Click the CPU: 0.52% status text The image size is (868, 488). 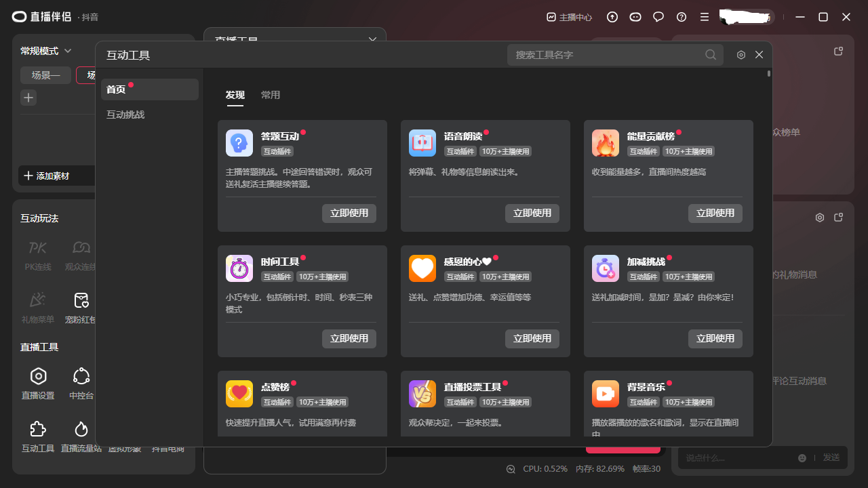545,468
